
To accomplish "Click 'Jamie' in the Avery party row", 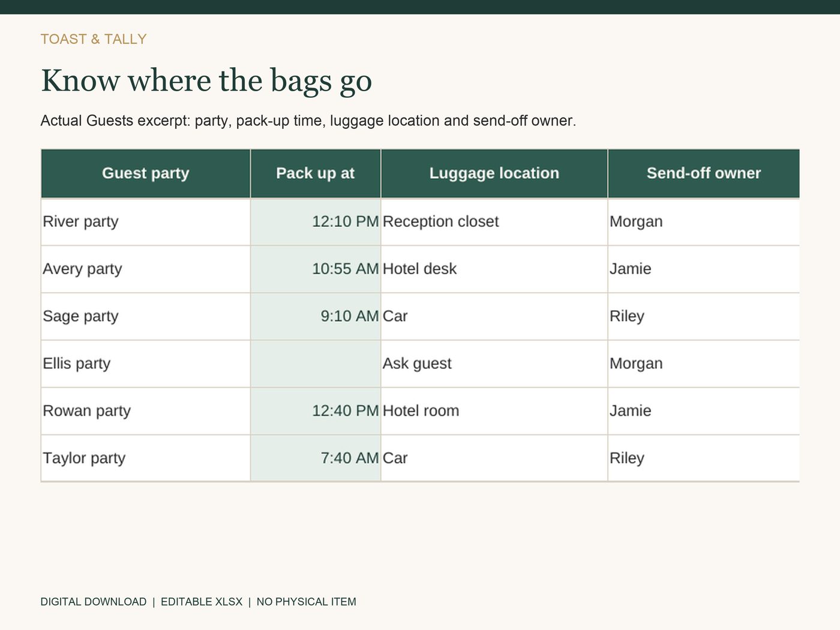I will click(x=704, y=269).
